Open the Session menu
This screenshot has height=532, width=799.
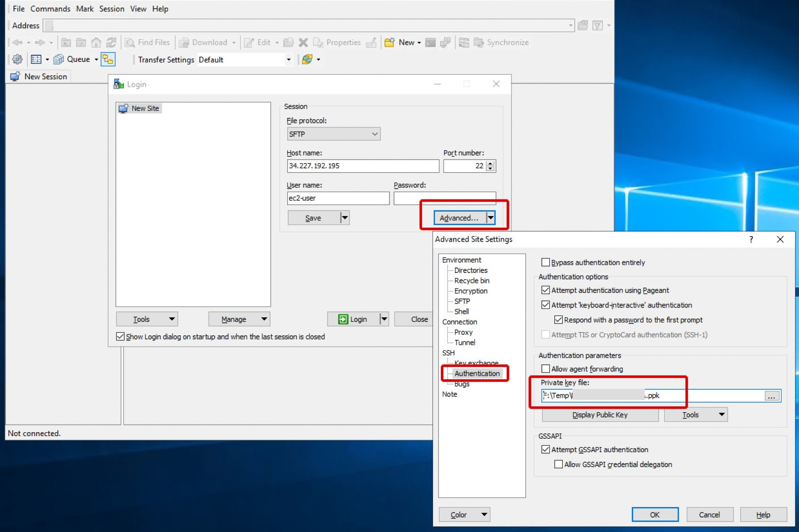coord(112,9)
